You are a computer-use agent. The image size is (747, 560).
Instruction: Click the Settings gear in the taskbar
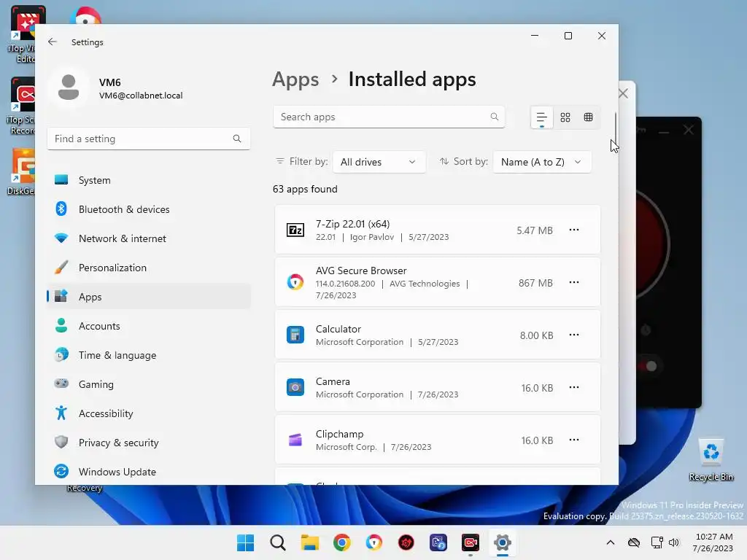[502, 542]
